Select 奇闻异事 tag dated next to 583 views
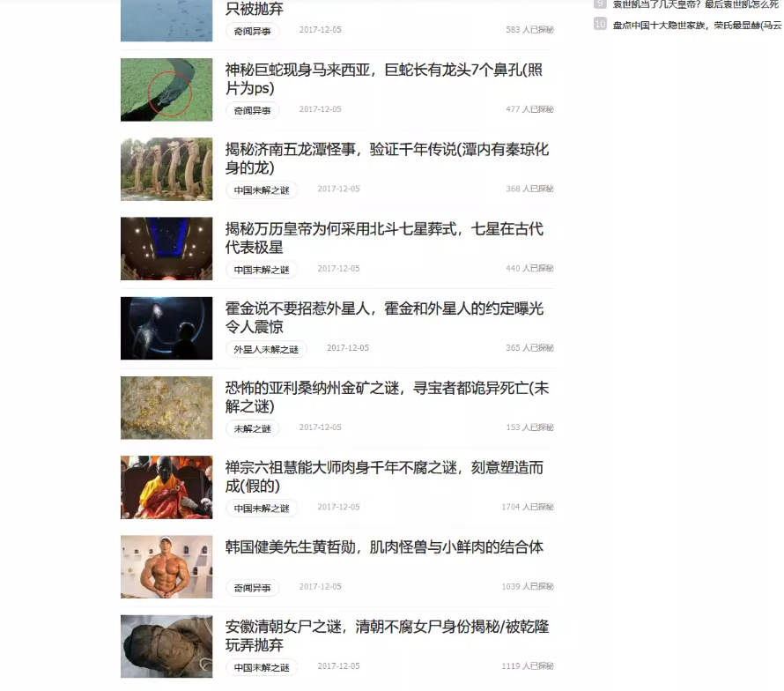The image size is (784, 691). coord(252,31)
